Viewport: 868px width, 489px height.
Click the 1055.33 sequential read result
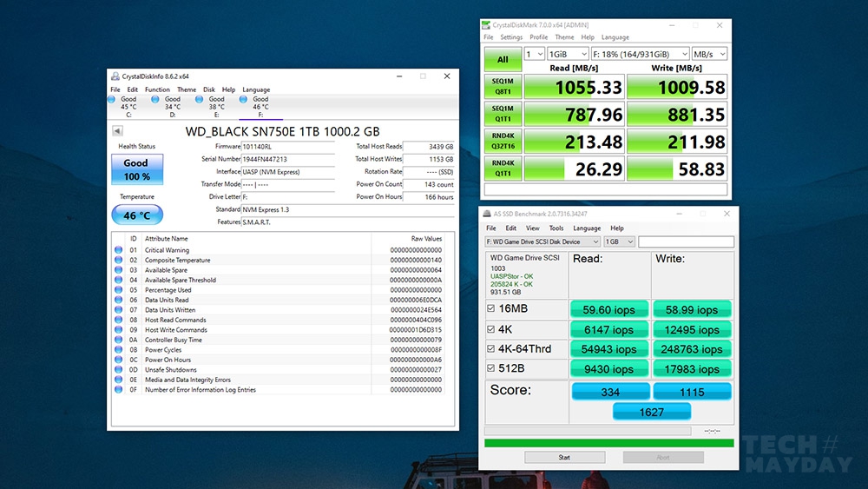pos(574,87)
